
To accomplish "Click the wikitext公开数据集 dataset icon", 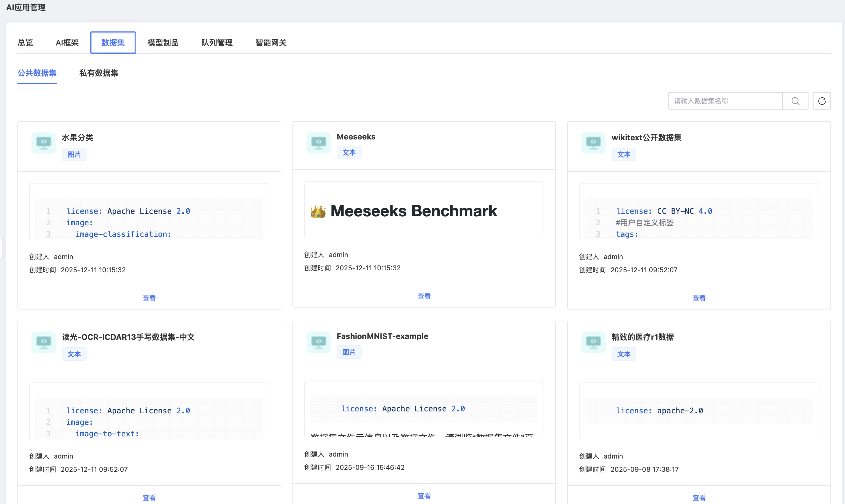I will [593, 143].
